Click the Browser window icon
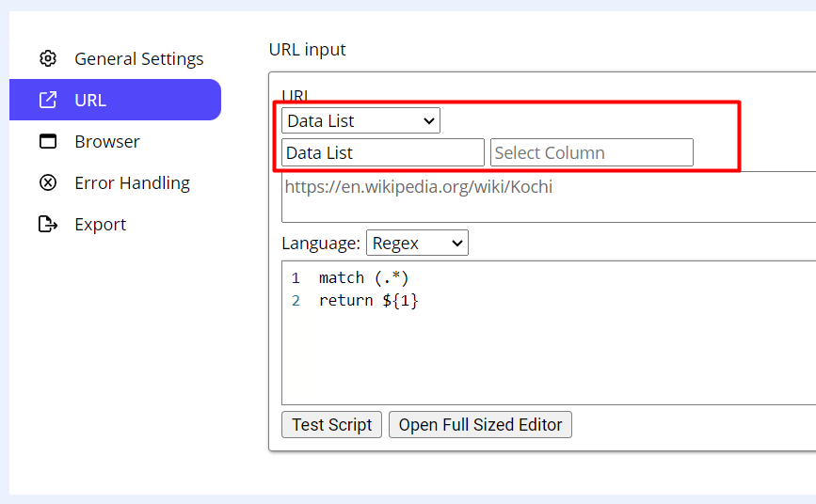Image resolution: width=816 pixels, height=504 pixels. click(48, 141)
